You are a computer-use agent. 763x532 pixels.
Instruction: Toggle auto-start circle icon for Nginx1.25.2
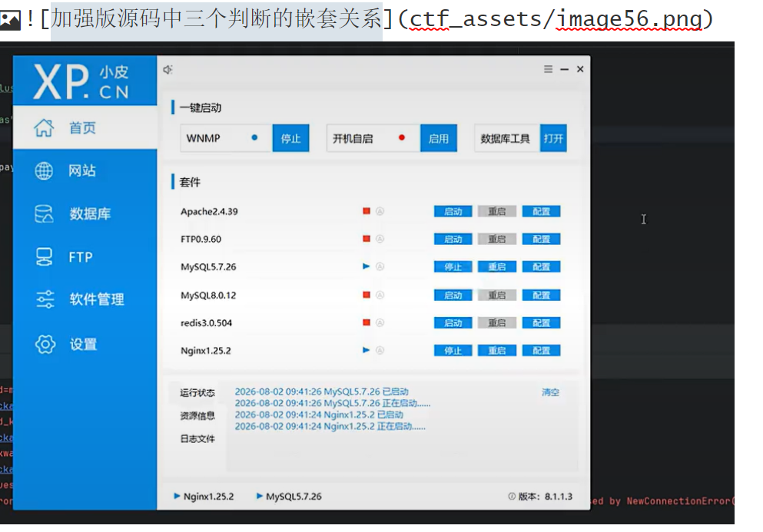(380, 350)
